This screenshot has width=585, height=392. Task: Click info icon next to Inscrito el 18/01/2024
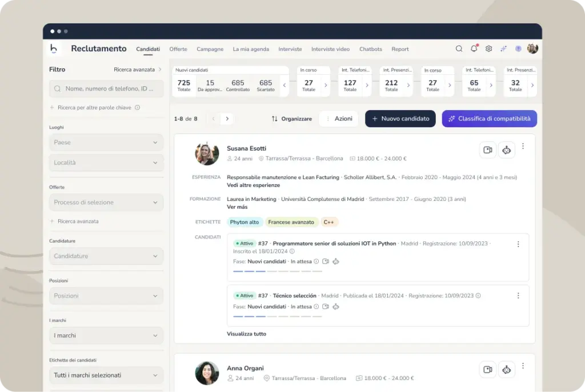(x=292, y=251)
